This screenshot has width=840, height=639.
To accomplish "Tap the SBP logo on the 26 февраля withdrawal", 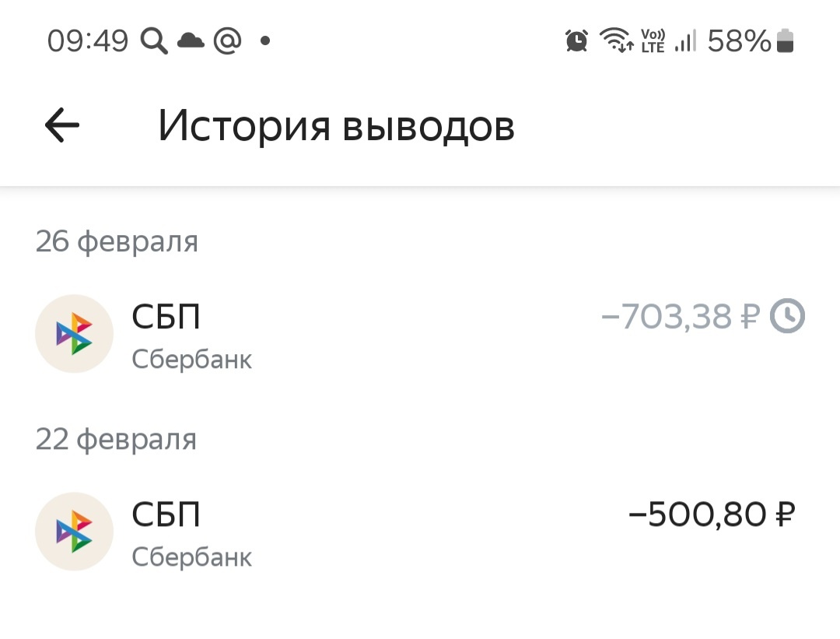I will [74, 333].
